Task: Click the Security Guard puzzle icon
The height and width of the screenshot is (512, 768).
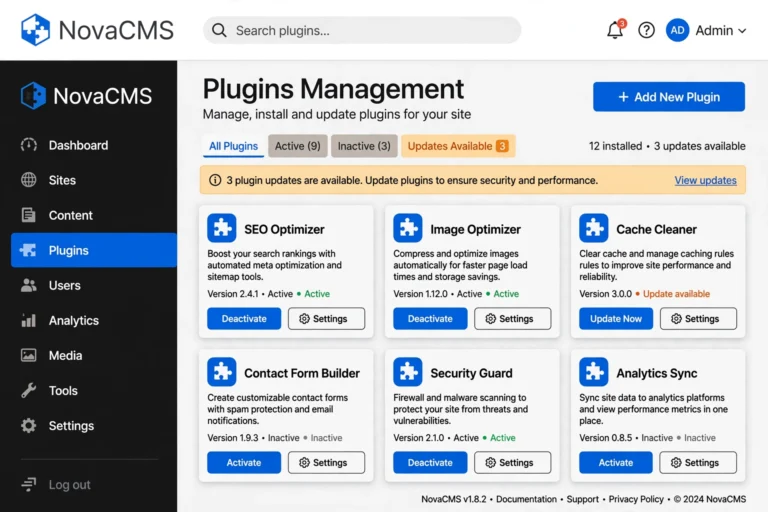Action: (408, 372)
